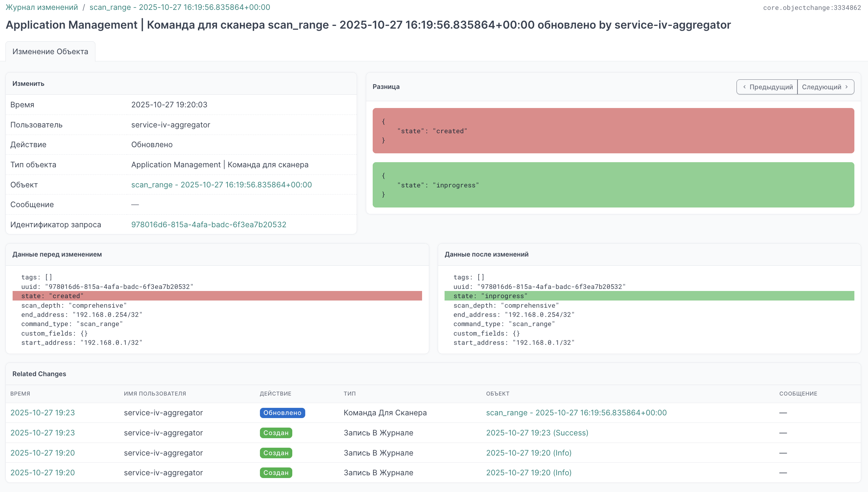868x492 pixels.
Task: Click the red removed state diff block
Action: coord(613,131)
